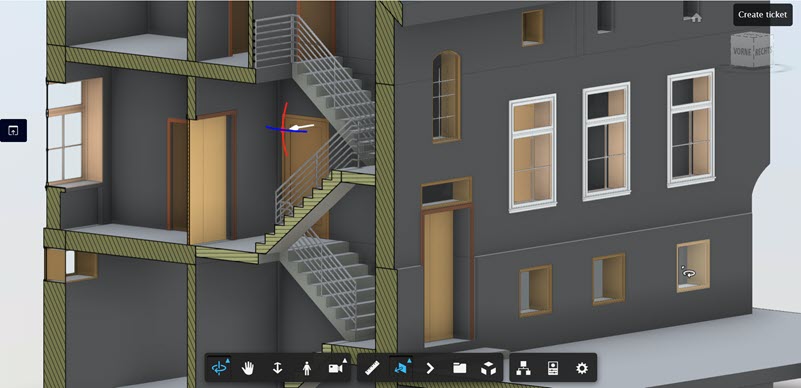Expand orbit tool options triangle
The height and width of the screenshot is (388, 801).
click(227, 360)
